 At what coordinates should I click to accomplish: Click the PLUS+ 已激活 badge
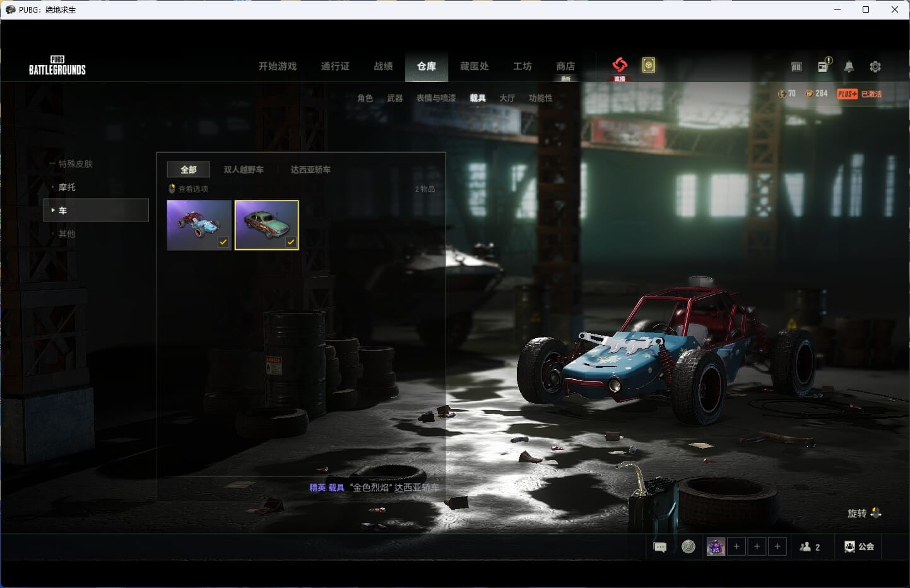[860, 93]
